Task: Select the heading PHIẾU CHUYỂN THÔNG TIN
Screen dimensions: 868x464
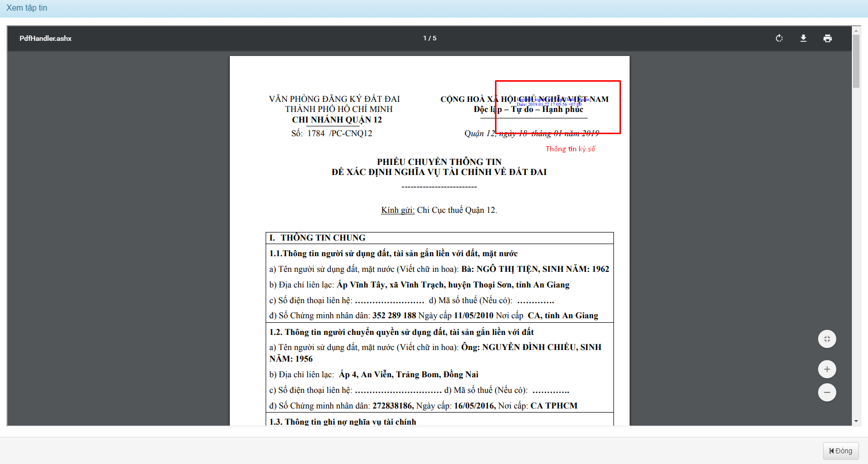Action: (439, 161)
